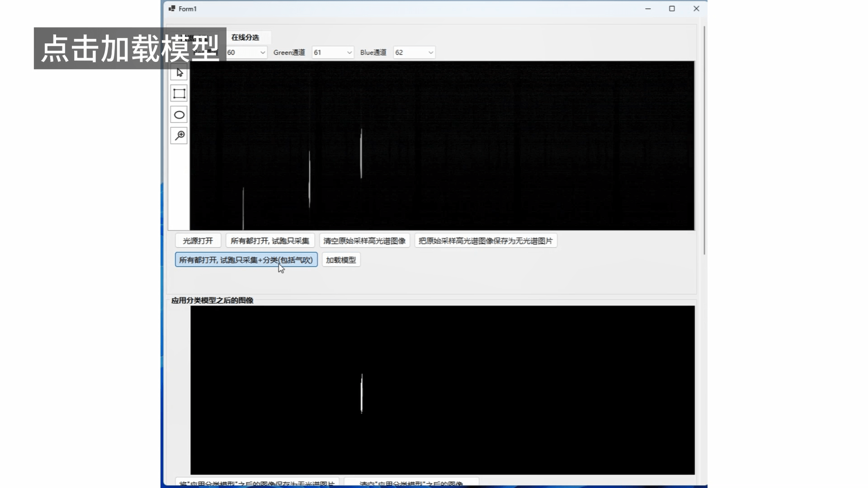Select the rectangle selection tool
Screen dimensions: 868x488
pyautogui.click(x=179, y=94)
